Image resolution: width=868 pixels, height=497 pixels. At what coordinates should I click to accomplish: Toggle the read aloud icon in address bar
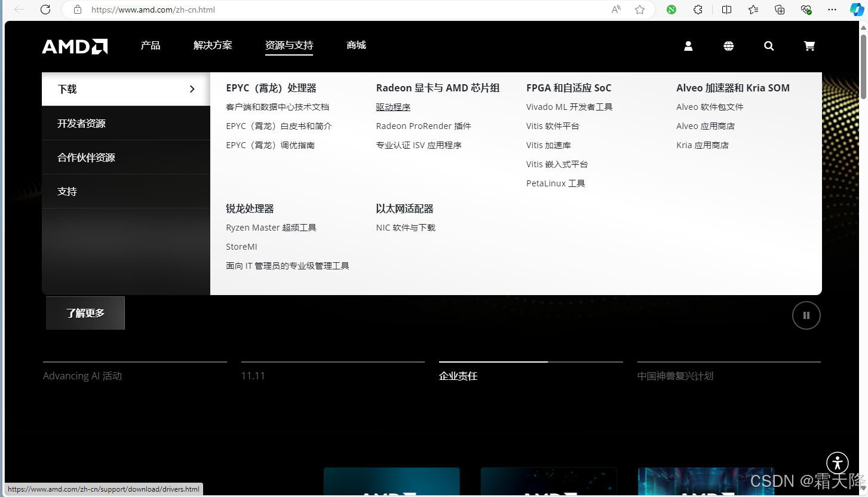tap(616, 10)
